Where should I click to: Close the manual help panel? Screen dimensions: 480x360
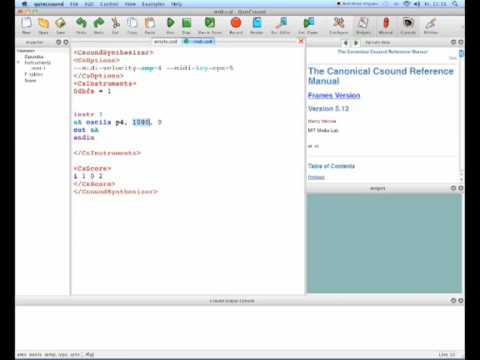point(461,42)
